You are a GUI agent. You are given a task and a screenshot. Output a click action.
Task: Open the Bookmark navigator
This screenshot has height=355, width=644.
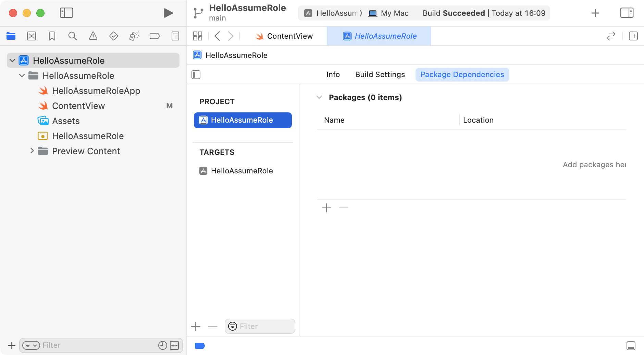52,36
